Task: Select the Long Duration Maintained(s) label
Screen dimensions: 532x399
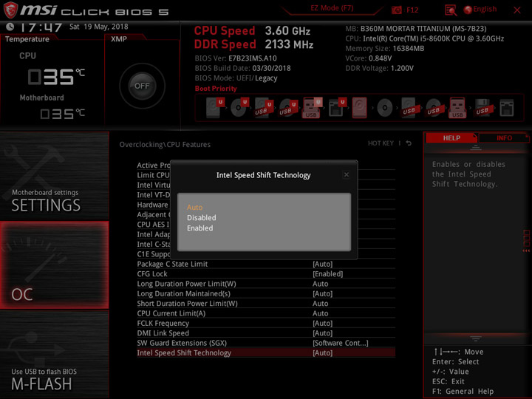Action: (183, 294)
